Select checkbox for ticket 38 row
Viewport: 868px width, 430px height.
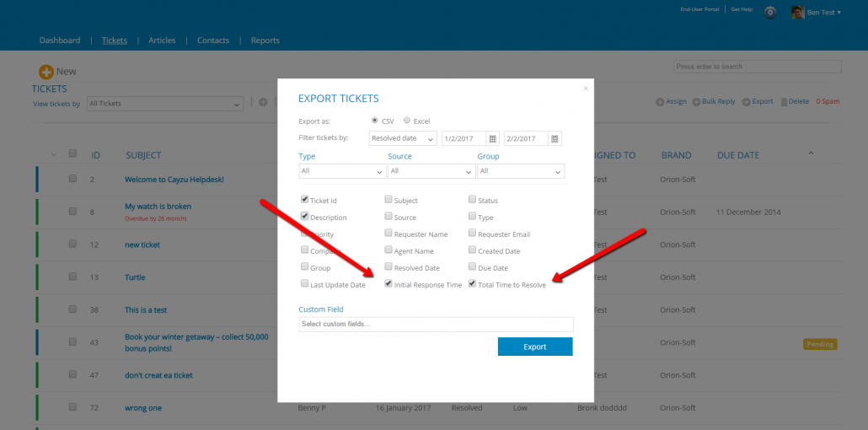point(72,309)
